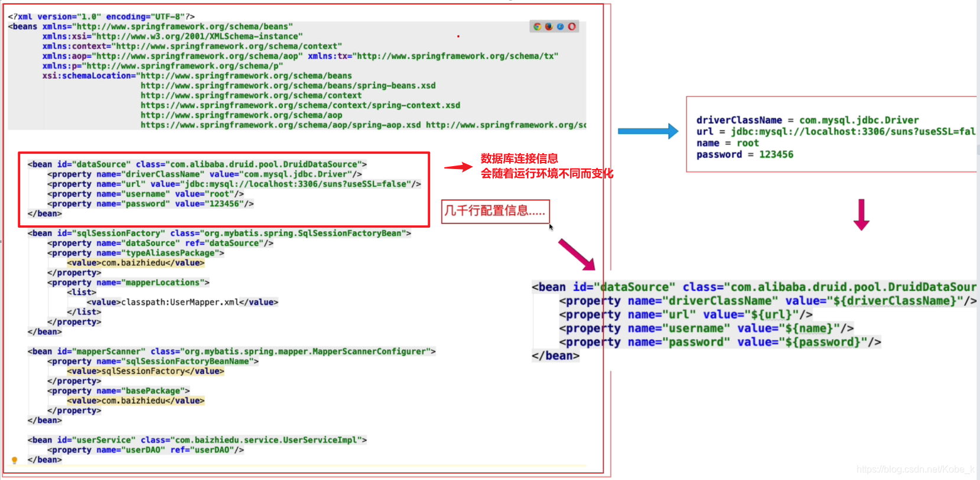Image resolution: width=980 pixels, height=480 pixels.
Task: Click the xmlns:p namespace line
Action: tap(162, 66)
